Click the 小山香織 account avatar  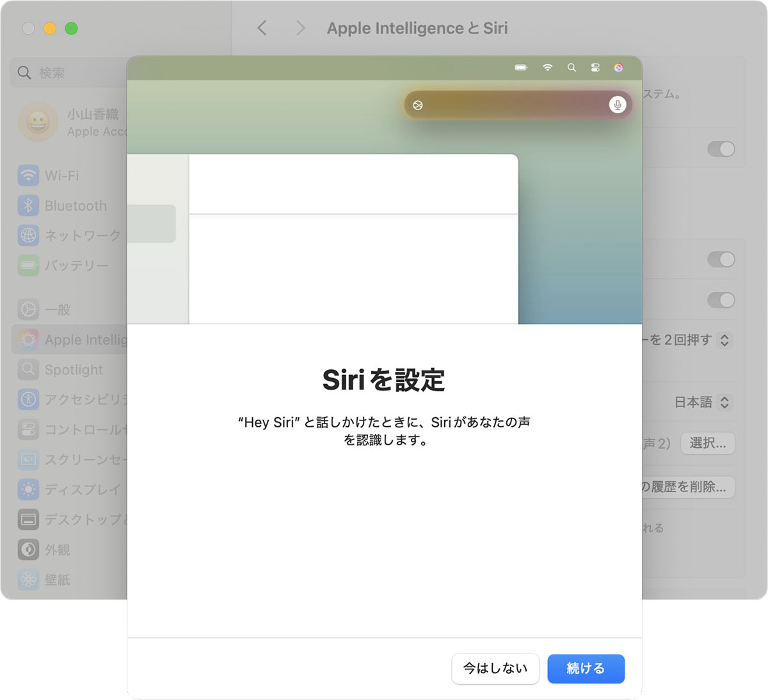[x=38, y=122]
